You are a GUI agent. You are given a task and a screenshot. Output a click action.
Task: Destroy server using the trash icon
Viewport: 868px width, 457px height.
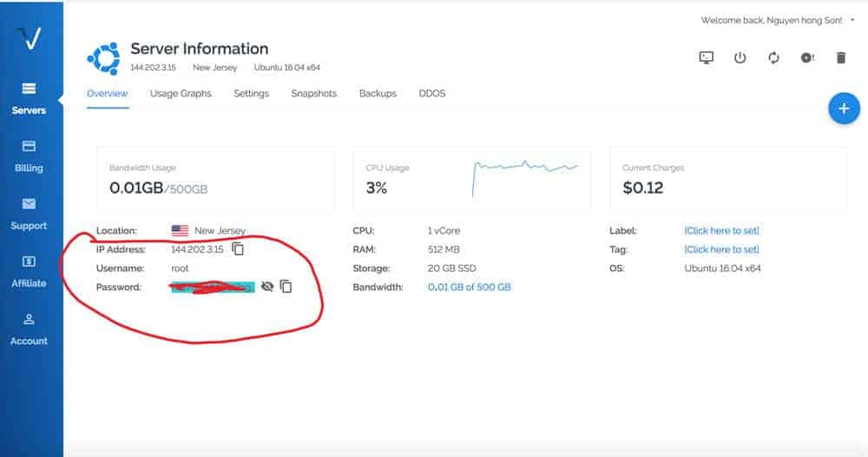click(840, 58)
